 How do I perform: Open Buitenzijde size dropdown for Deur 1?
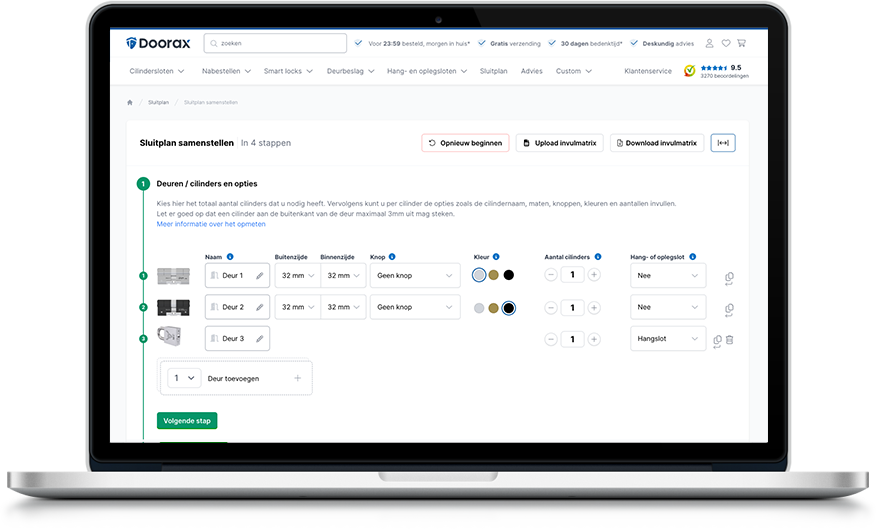pyautogui.click(x=298, y=275)
